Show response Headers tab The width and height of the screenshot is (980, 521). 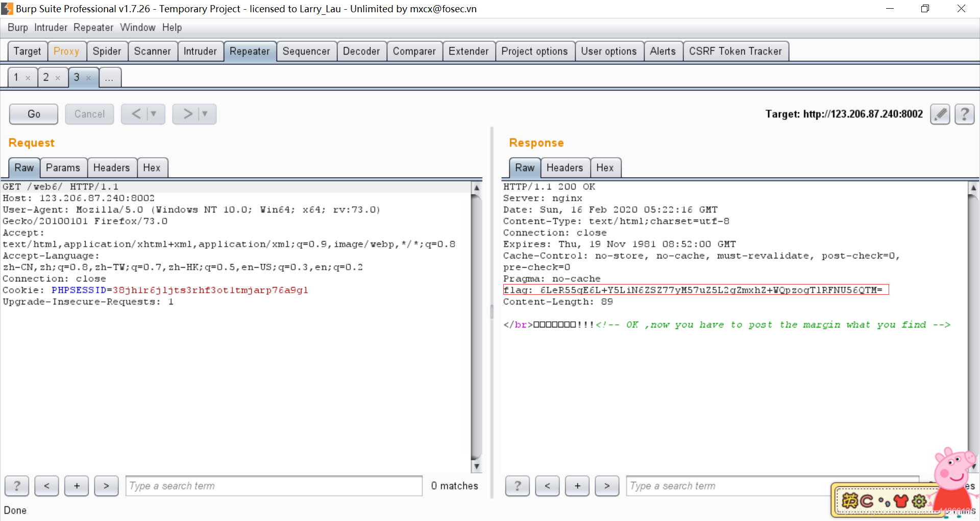pyautogui.click(x=565, y=168)
